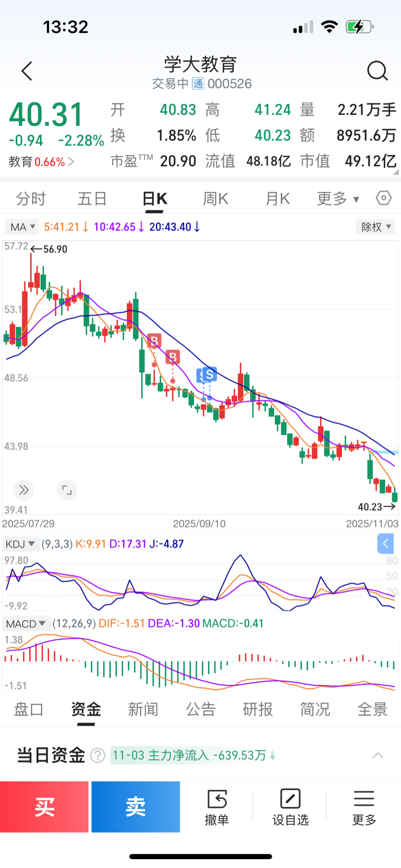Open the MACD indicator dropdown
401x868 pixels.
[26, 623]
